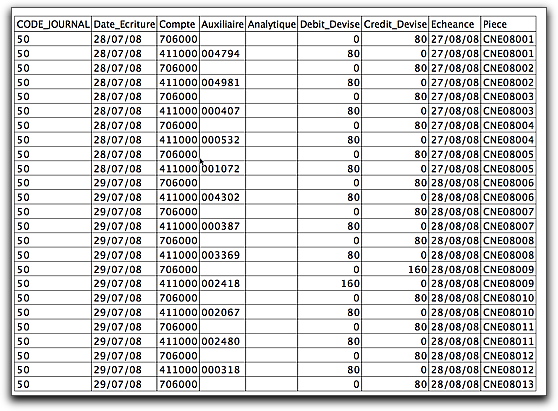Select auxiliary cell 002418
558x411 pixels.
click(222, 284)
